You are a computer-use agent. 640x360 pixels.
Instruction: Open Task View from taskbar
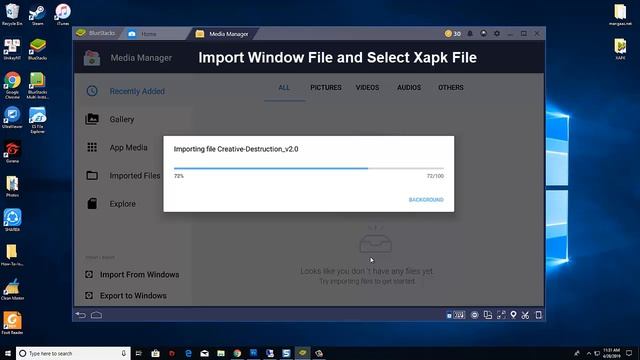pyautogui.click(x=139, y=353)
